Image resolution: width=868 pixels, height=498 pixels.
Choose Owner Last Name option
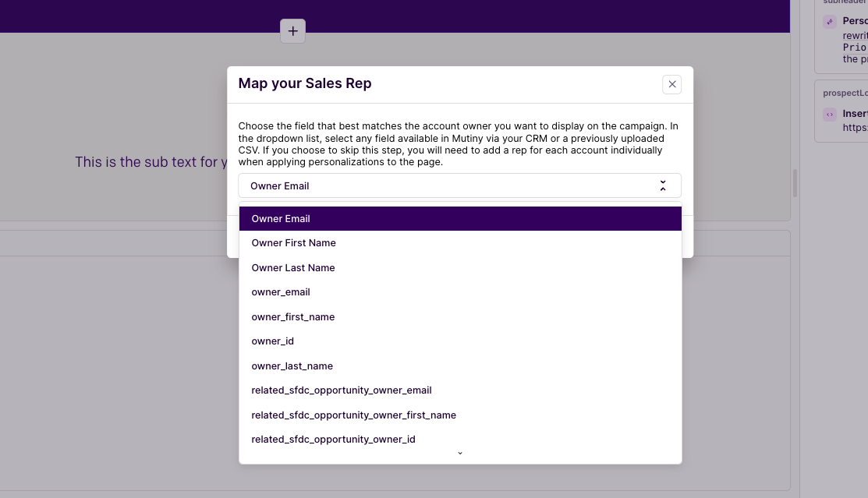(x=460, y=268)
